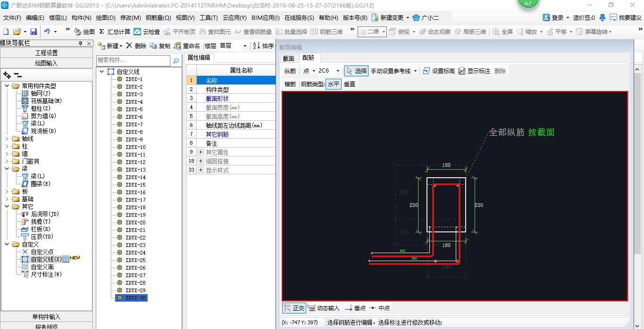Expand the 轴线 tree folder
Screen dimensions: 644x329
click(7, 139)
